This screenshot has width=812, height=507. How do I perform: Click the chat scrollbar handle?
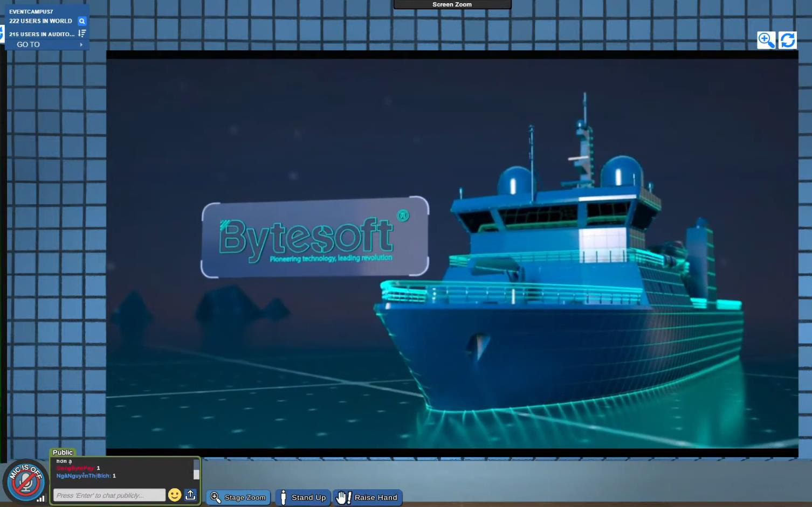pyautogui.click(x=196, y=475)
